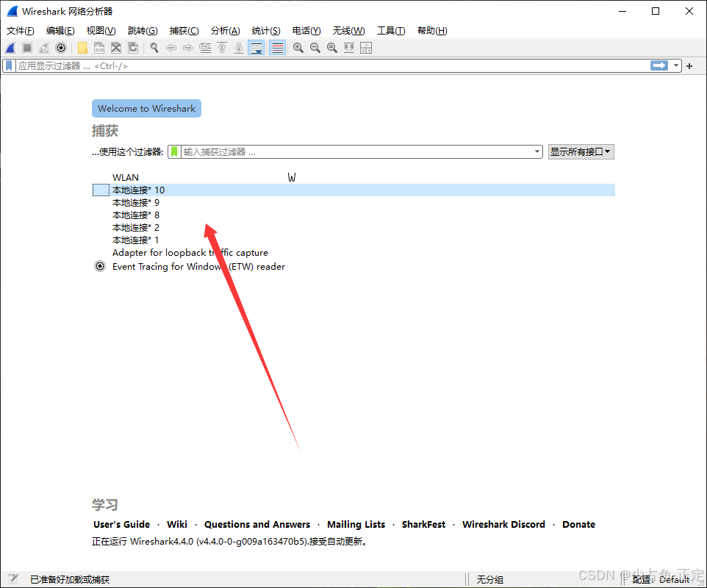
Task: Open the User's Guide link
Action: click(122, 524)
